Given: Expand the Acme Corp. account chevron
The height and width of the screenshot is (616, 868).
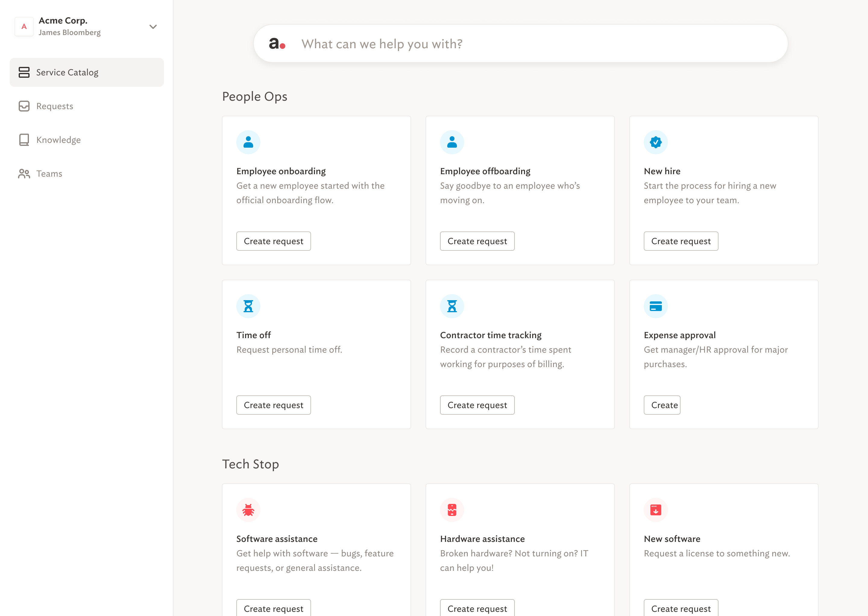Looking at the screenshot, I should tap(153, 27).
